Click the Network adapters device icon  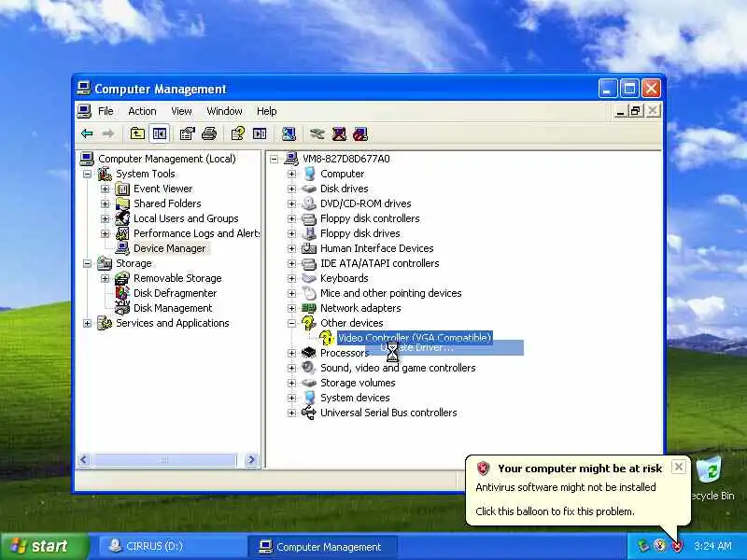[x=309, y=308]
